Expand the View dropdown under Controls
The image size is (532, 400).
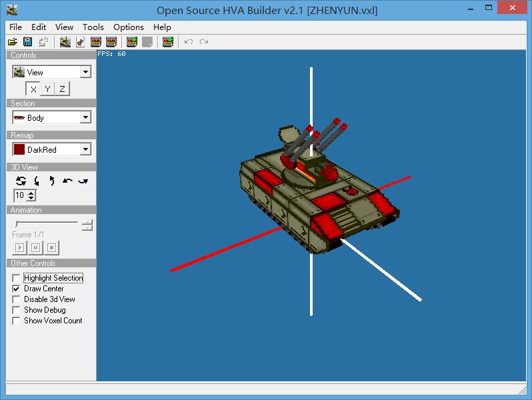(85, 72)
